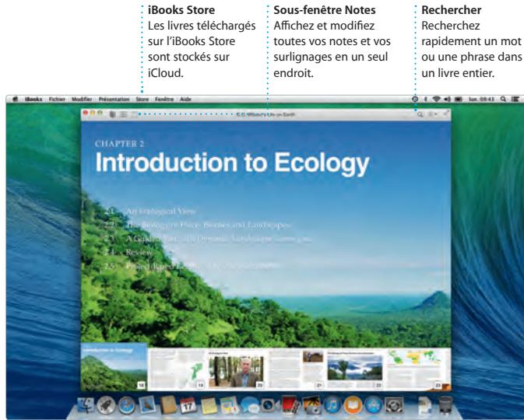Select page 18 chapter cover thumbnail
The image size is (524, 420).
(114, 366)
